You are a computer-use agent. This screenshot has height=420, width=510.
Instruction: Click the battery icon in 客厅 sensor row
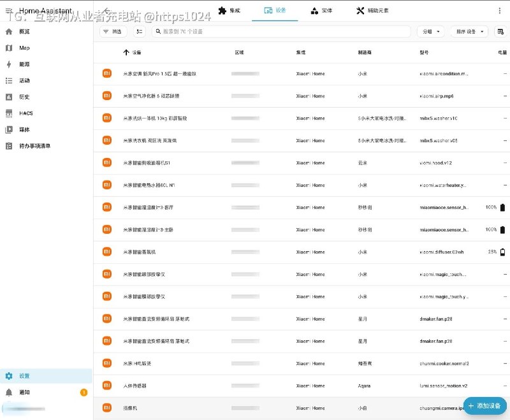502,207
